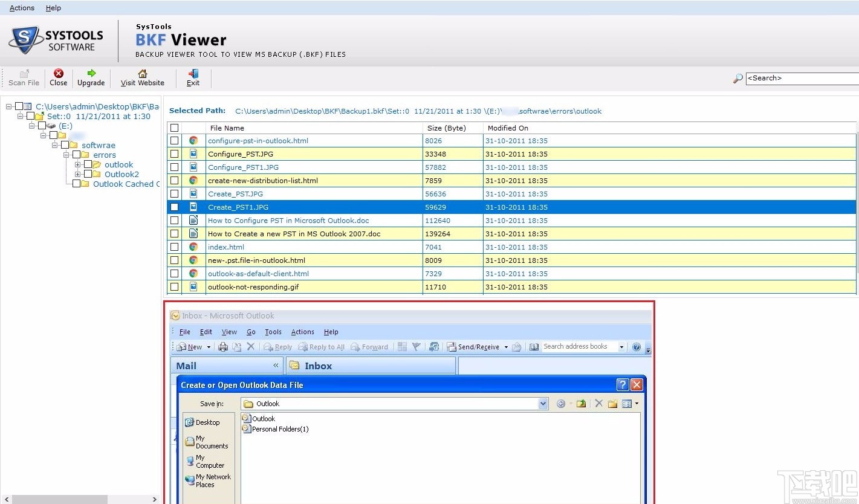This screenshot has height=504, width=859.
Task: Check the checkbox for configure-pst-in-outlook.html
Action: [x=174, y=140]
